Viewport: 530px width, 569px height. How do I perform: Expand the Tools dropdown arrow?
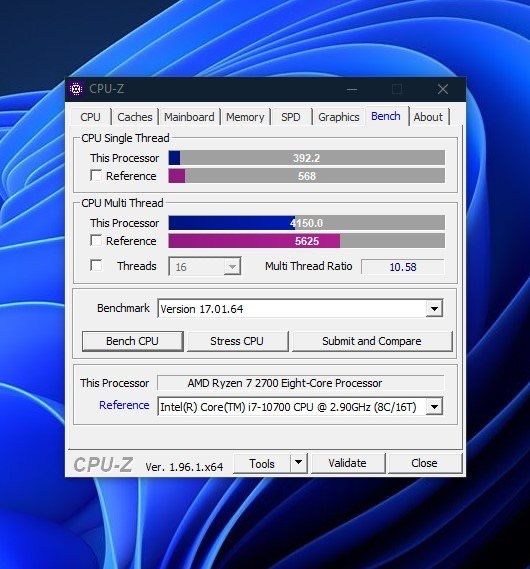point(299,463)
